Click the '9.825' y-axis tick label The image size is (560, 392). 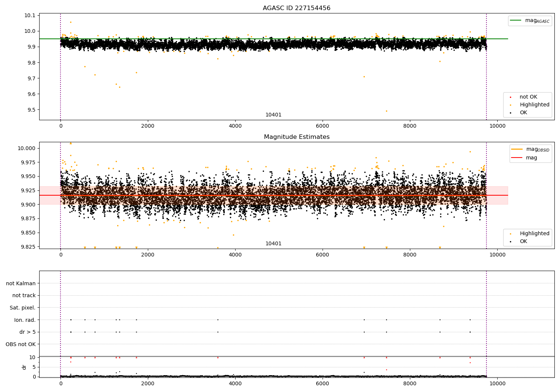tap(28, 247)
